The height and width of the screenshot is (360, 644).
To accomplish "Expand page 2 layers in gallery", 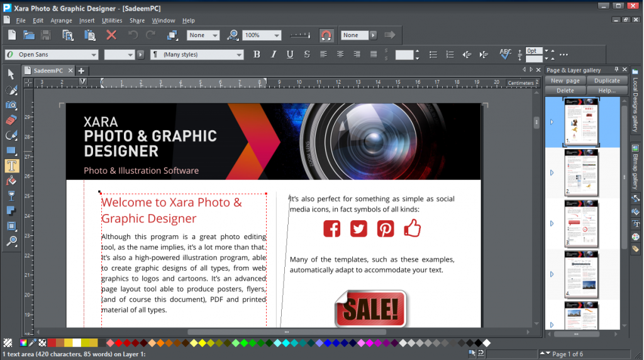I will pyautogui.click(x=552, y=173).
